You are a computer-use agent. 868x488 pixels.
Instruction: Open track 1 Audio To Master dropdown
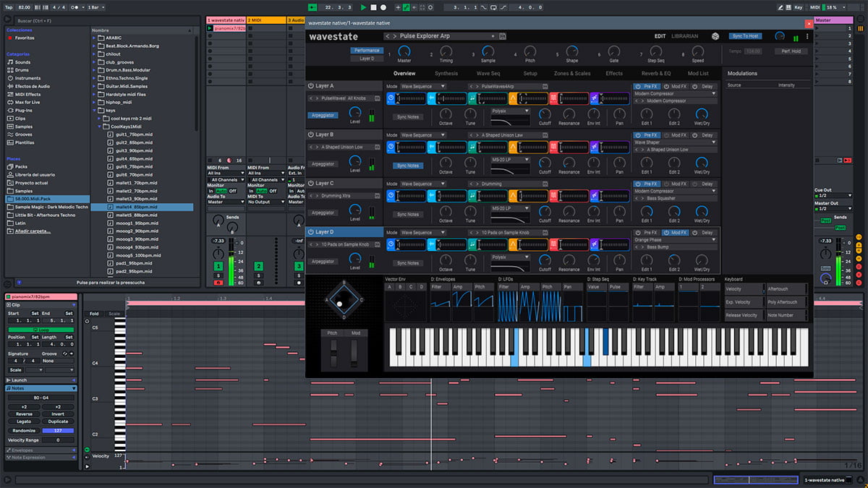224,202
